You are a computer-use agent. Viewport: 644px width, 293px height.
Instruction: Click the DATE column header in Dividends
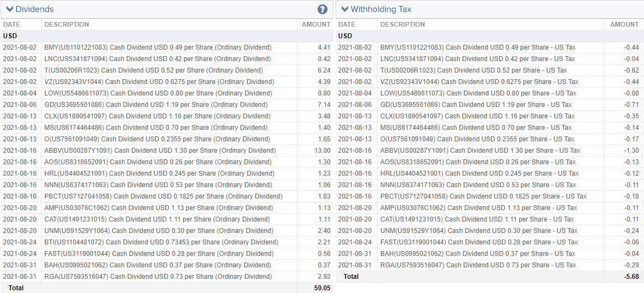(11, 24)
